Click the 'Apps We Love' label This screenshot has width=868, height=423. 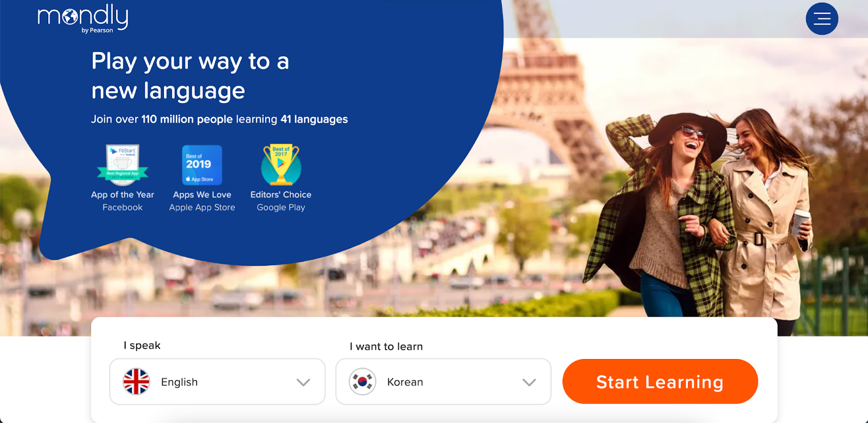(202, 195)
